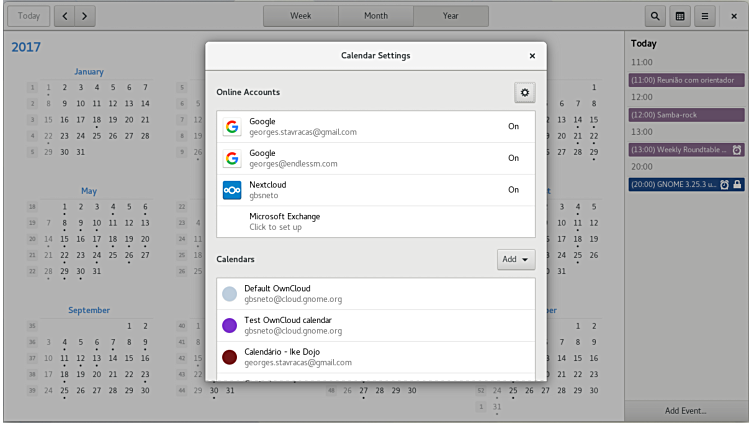Set up Microsoft Exchange account

pos(284,221)
